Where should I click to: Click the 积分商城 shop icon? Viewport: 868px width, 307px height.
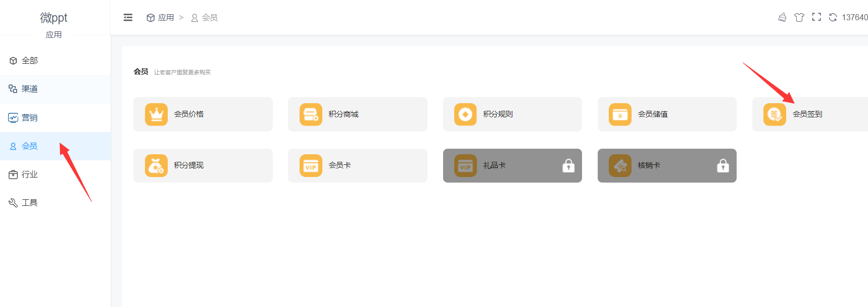point(311,114)
